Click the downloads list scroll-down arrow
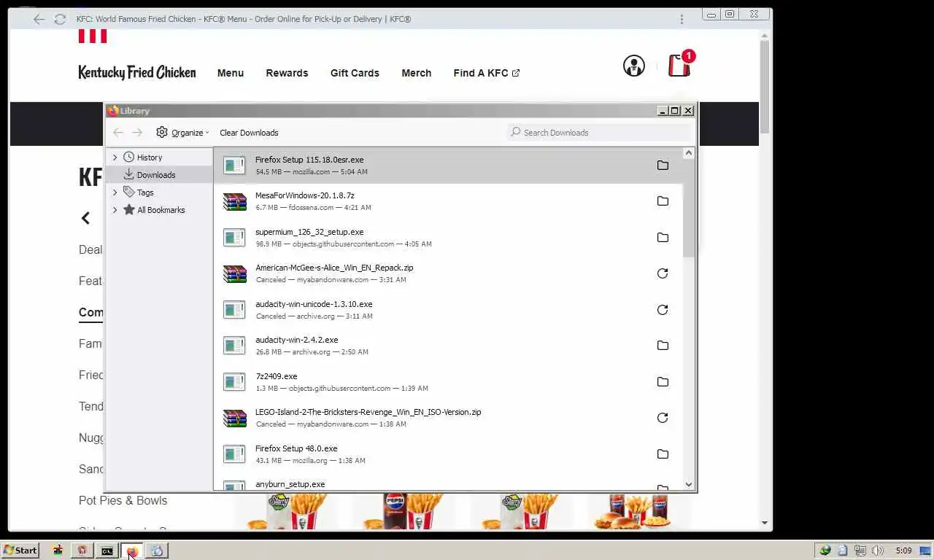 pos(688,484)
